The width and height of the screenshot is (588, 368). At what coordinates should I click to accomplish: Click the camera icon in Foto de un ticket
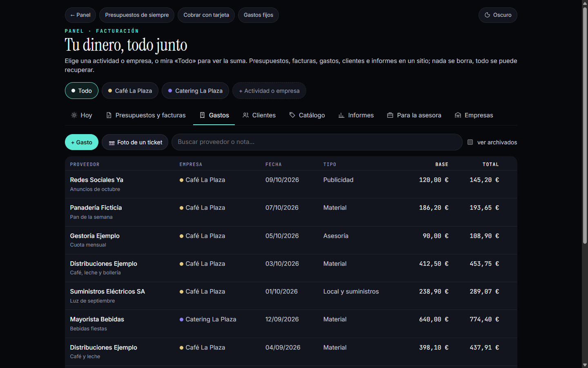pyautogui.click(x=111, y=143)
